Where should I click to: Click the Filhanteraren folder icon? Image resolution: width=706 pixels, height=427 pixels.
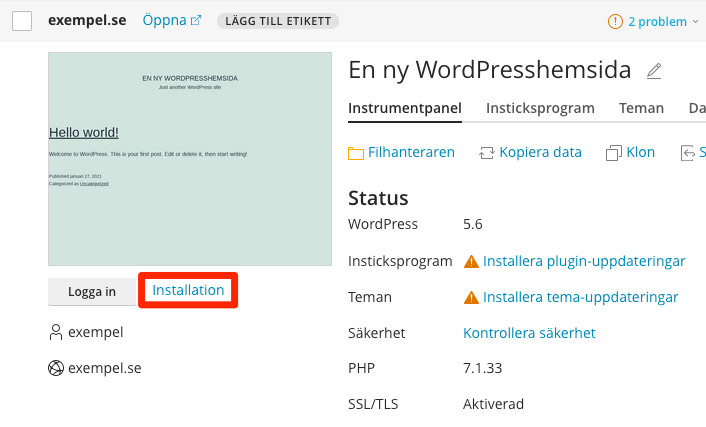point(355,153)
